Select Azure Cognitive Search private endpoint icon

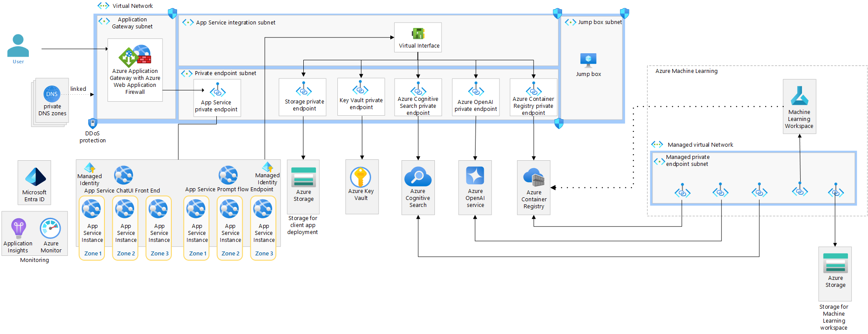418,89
